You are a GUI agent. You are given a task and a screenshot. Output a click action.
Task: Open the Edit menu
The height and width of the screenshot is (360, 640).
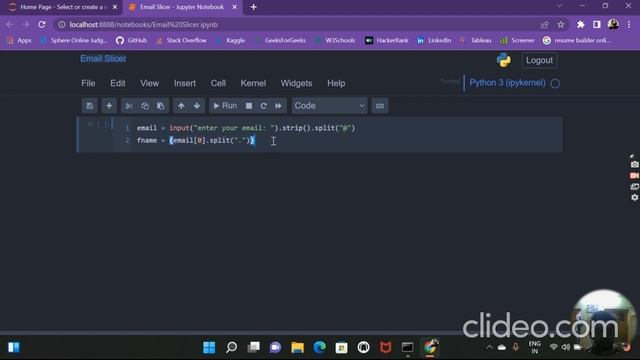[x=118, y=83]
